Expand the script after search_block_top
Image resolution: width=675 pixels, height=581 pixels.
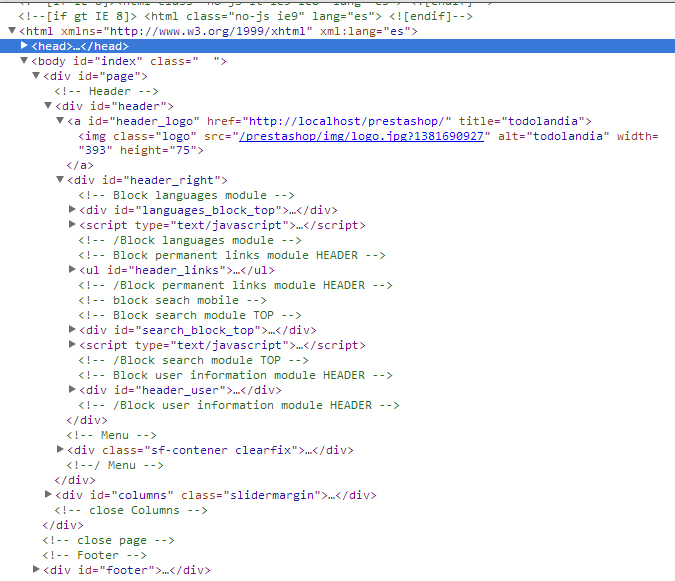pyautogui.click(x=72, y=344)
